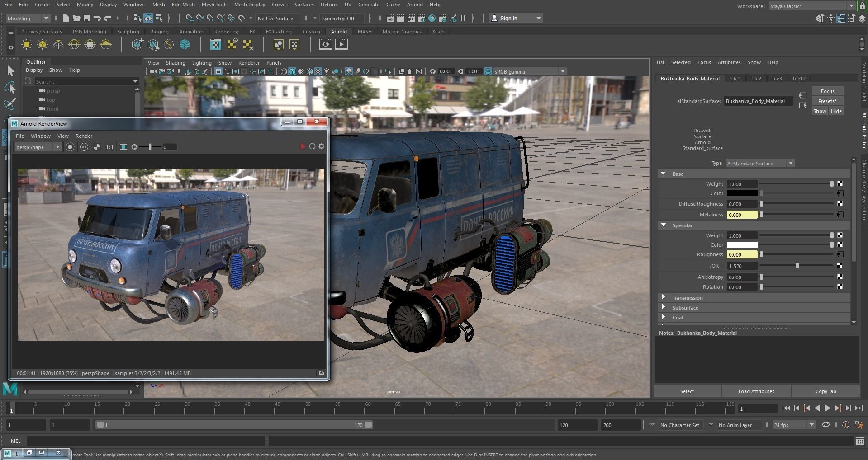Screen dimensions: 868x460
Task: Create an Arnold Area Light from the shelf
Action: (27, 44)
